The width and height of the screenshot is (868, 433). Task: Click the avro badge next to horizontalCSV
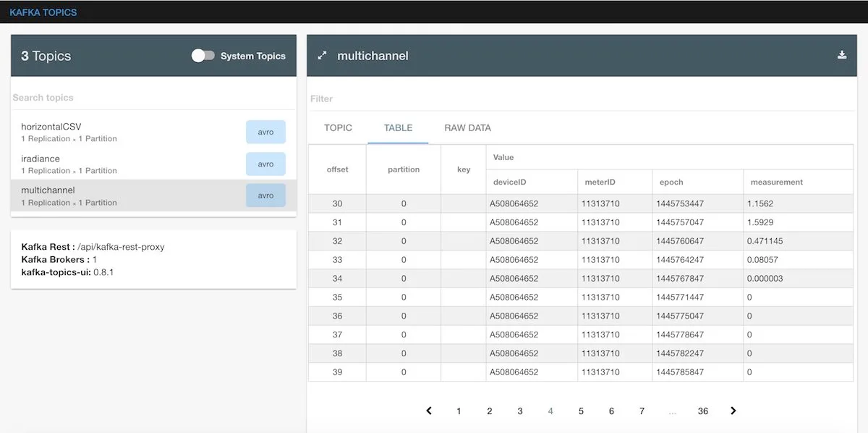pos(266,131)
